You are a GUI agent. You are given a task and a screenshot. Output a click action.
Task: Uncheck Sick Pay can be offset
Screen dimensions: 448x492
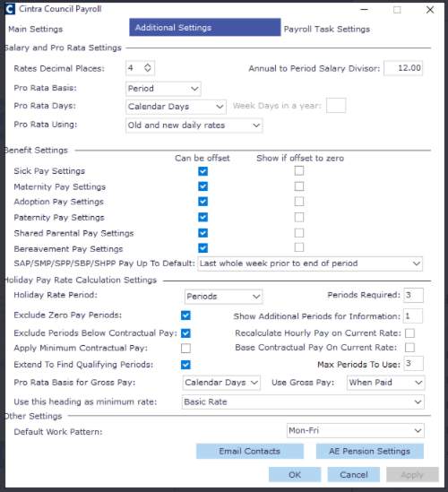[203, 171]
